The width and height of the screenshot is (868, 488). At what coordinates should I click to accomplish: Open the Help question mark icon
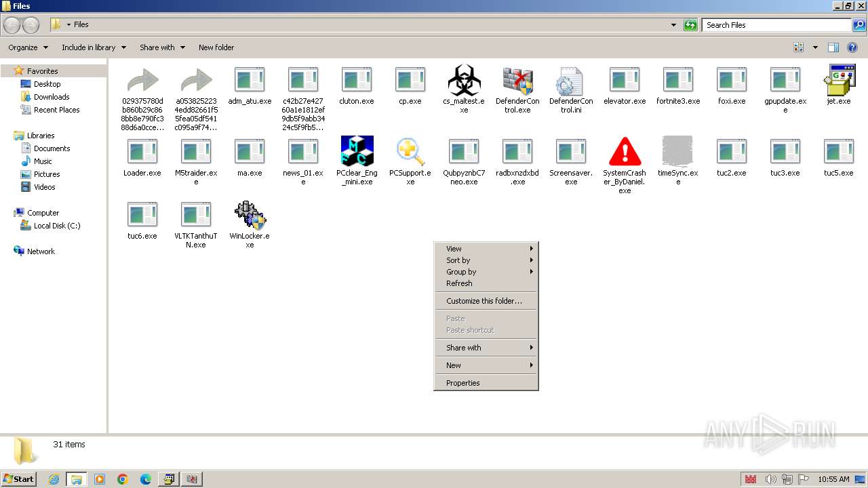pyautogui.click(x=853, y=47)
